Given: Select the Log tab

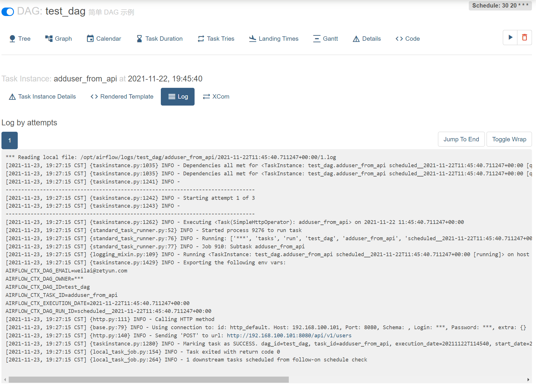Looking at the screenshot, I should pos(178,97).
